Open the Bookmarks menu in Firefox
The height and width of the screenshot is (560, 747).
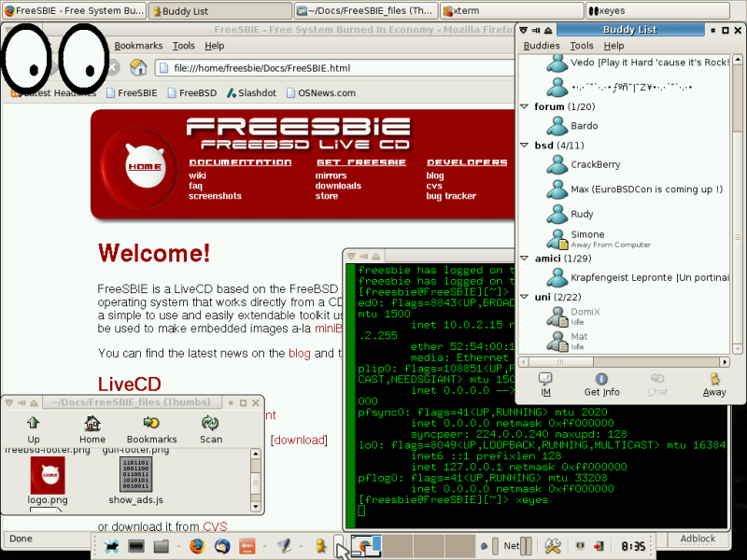click(138, 45)
